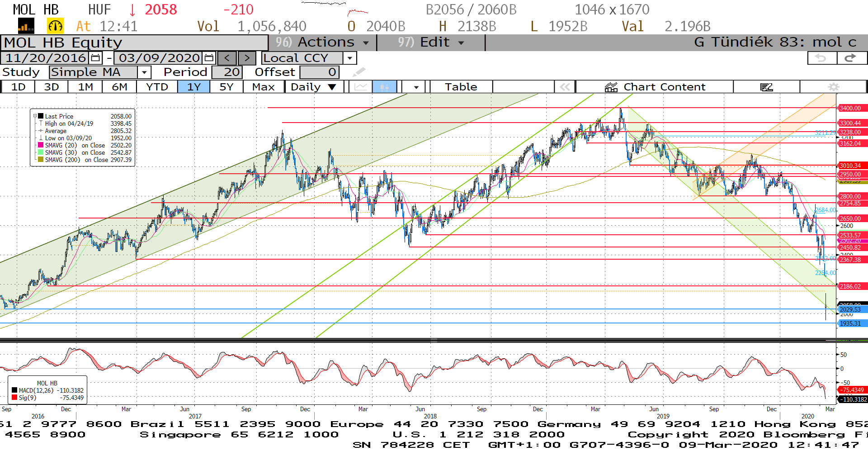Image resolution: width=868 pixels, height=470 pixels.
Task: Open the end date calendar picker
Action: click(209, 58)
